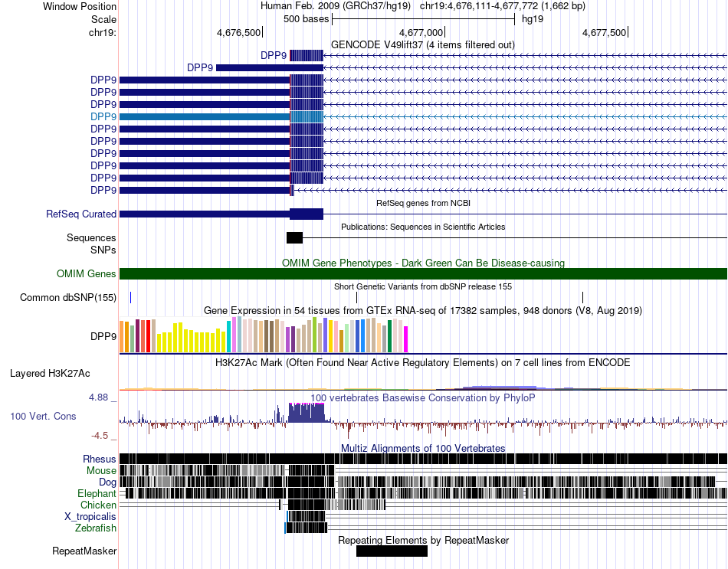Click the Rhesus alignment row label
Image resolution: width=728 pixels, height=569 pixels.
click(x=100, y=459)
